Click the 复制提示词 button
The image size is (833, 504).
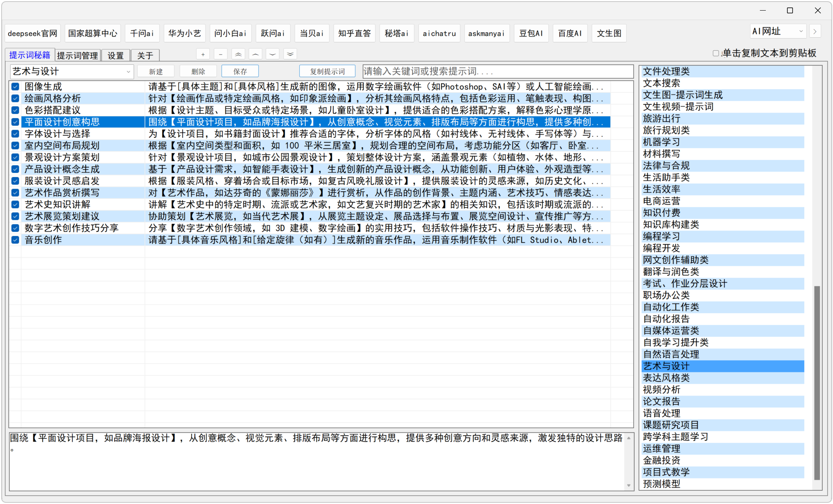327,71
